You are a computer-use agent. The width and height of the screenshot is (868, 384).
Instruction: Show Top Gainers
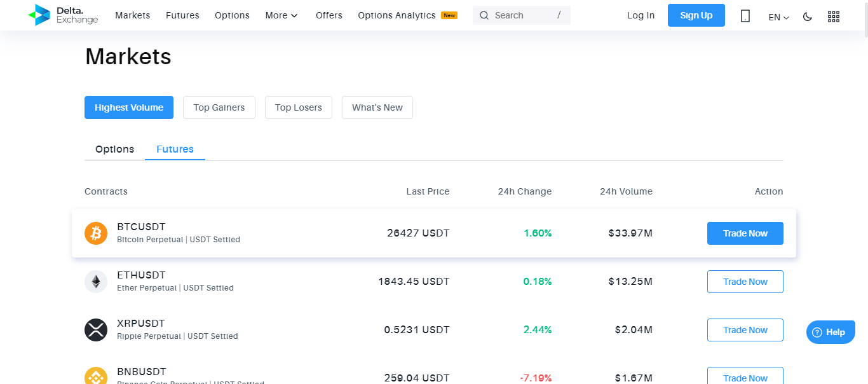point(219,107)
